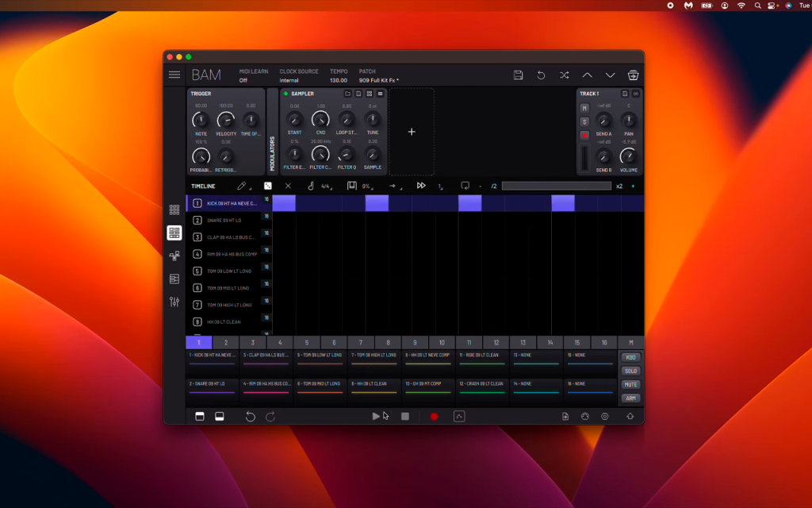Save the current patch with disk icon
The height and width of the screenshot is (508, 812).
(518, 75)
